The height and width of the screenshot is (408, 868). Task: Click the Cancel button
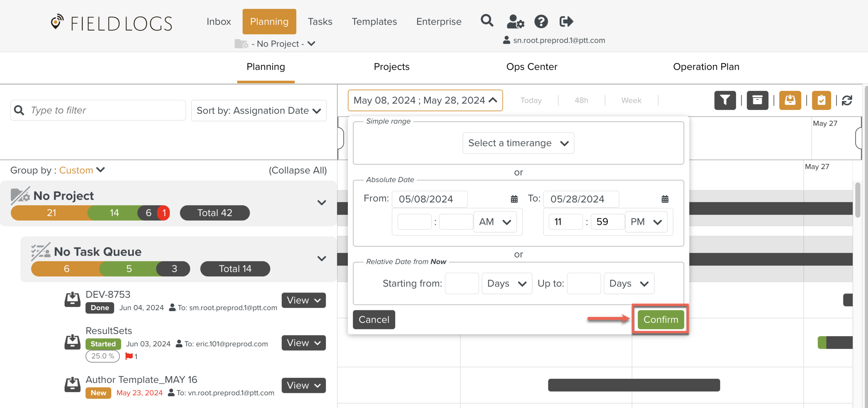374,320
